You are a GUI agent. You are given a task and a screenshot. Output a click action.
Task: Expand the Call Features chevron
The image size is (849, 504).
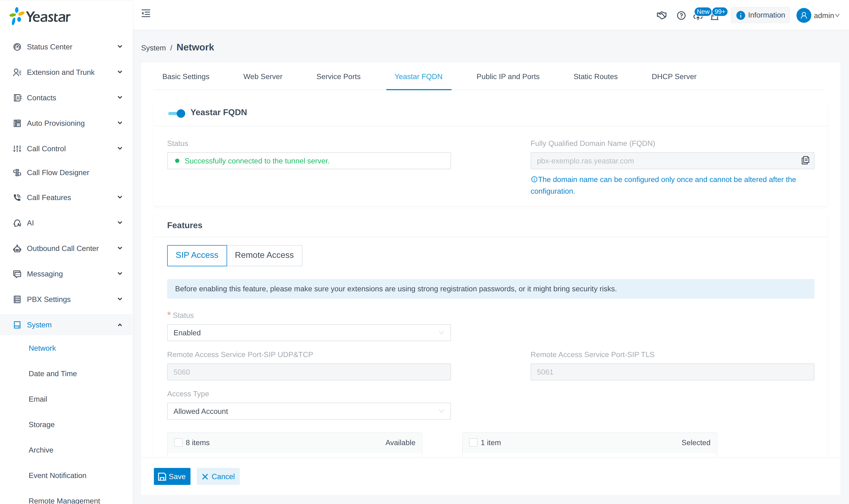(x=120, y=197)
